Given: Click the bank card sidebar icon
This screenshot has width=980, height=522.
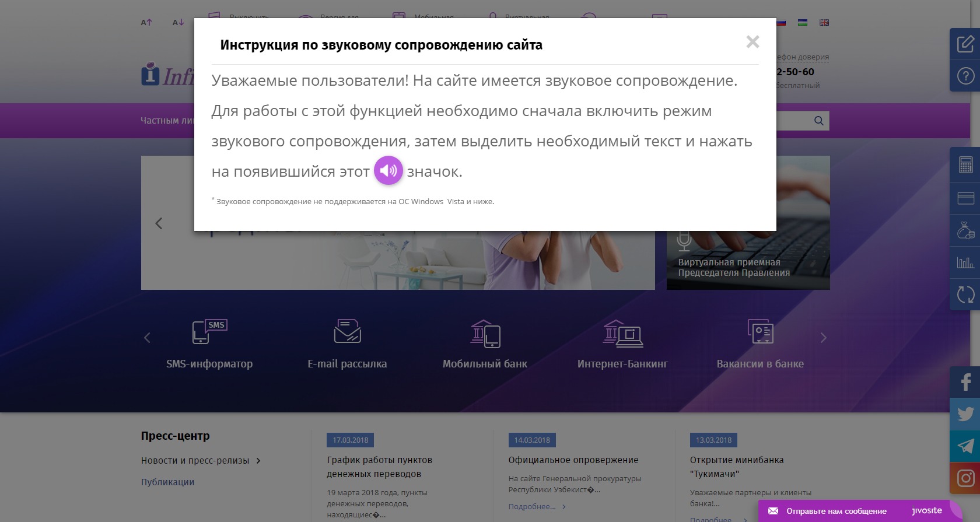Looking at the screenshot, I should pyautogui.click(x=965, y=198).
